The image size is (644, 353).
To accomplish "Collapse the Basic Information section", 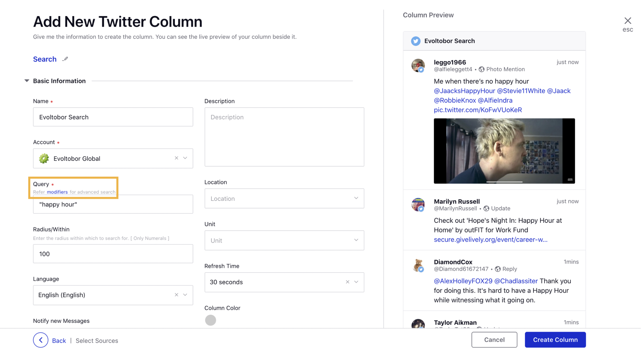I will (27, 81).
